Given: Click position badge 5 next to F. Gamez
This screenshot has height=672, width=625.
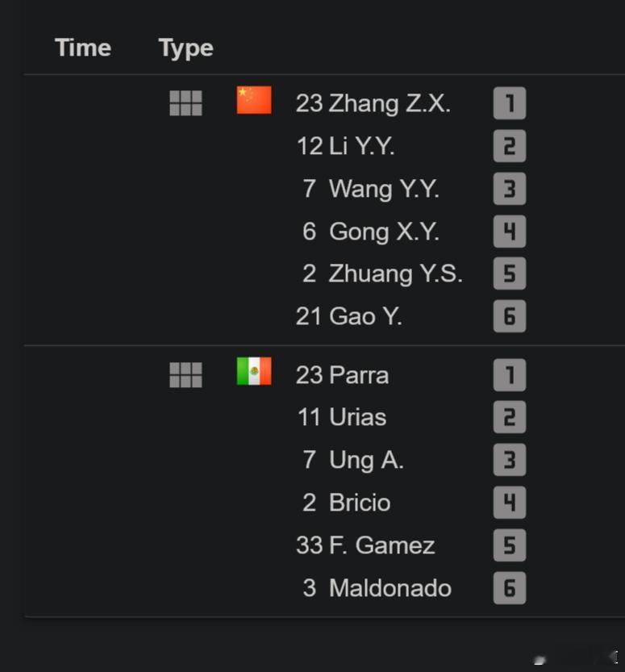Looking at the screenshot, I should point(510,545).
